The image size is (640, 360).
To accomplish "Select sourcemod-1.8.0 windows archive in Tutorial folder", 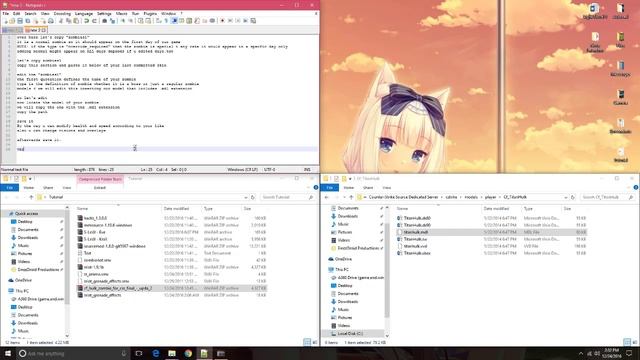I will (x=114, y=246).
